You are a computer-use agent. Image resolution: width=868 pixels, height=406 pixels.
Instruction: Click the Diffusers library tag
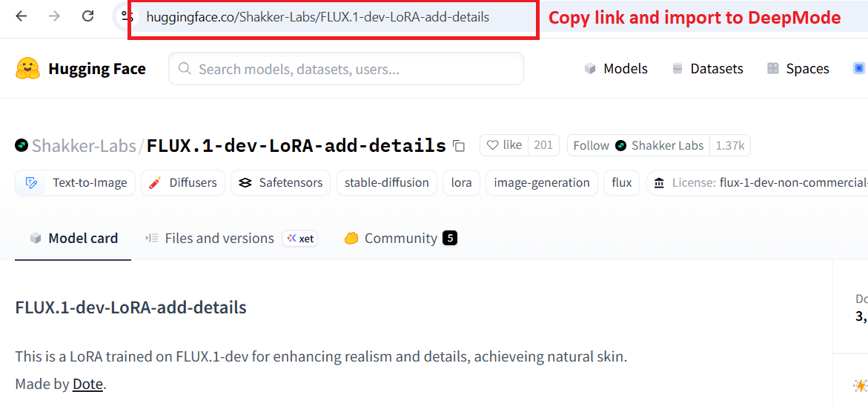point(182,182)
